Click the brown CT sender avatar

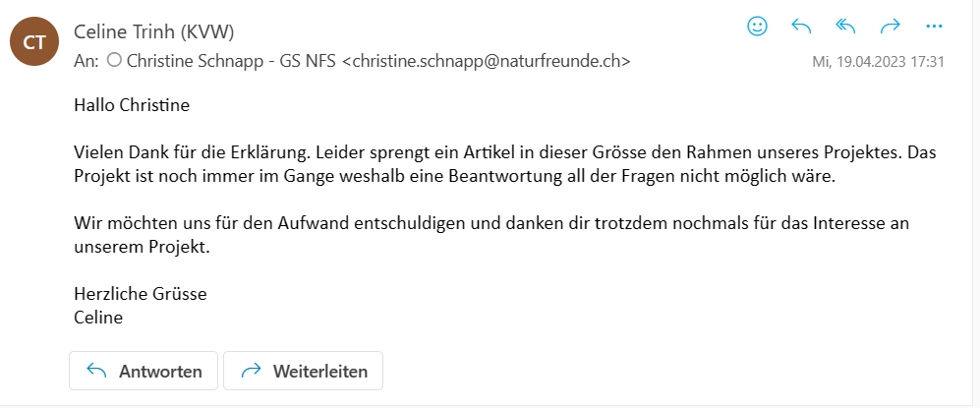pos(33,42)
